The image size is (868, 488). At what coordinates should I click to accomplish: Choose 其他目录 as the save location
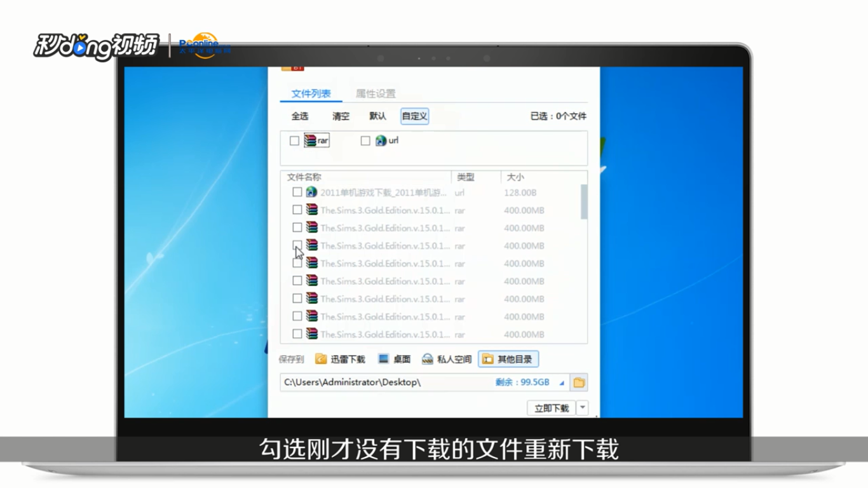508,359
